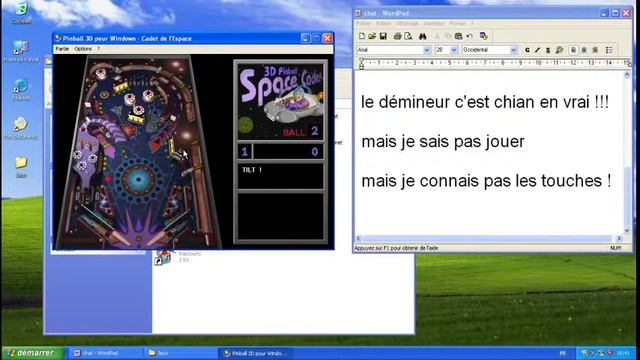Click the Pinball 3D taskbar button
The height and width of the screenshot is (360, 640).
pos(255,353)
